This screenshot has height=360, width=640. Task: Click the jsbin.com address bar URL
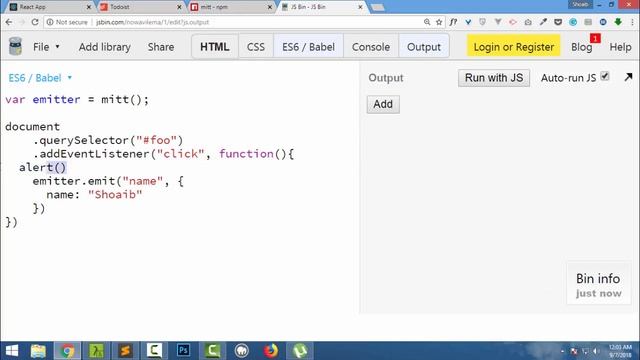pos(152,22)
